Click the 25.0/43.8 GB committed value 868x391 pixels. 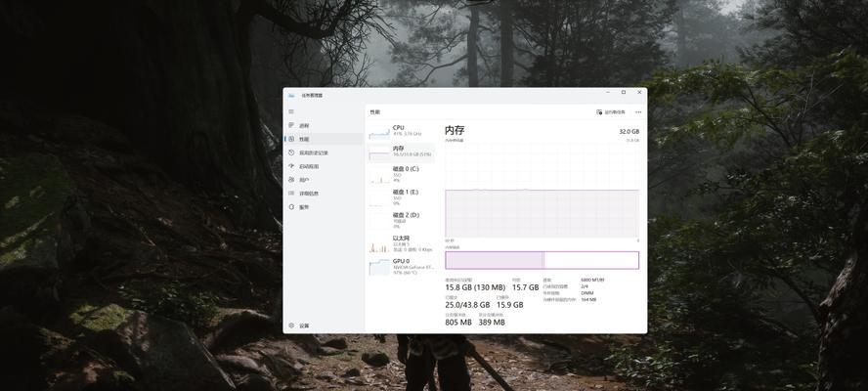467,305
